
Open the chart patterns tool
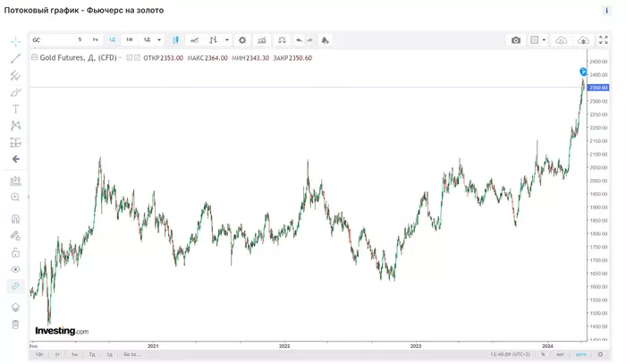15,125
